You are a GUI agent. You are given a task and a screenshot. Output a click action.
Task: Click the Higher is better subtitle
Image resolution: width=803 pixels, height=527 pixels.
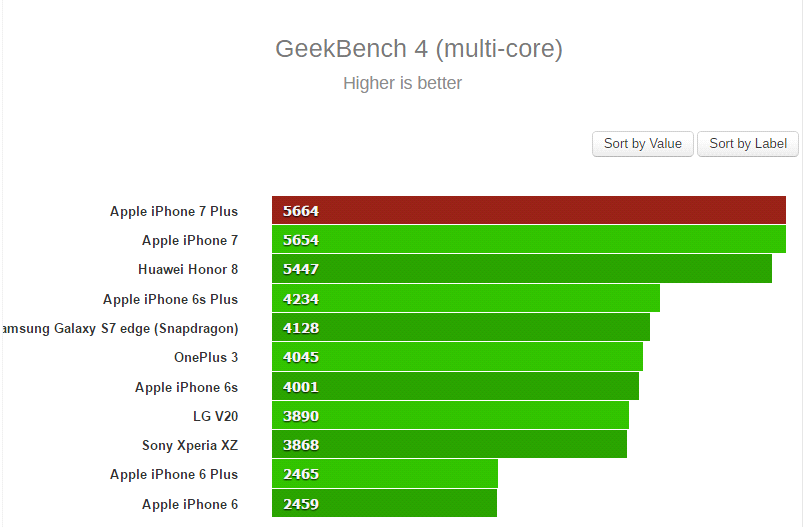pos(403,83)
